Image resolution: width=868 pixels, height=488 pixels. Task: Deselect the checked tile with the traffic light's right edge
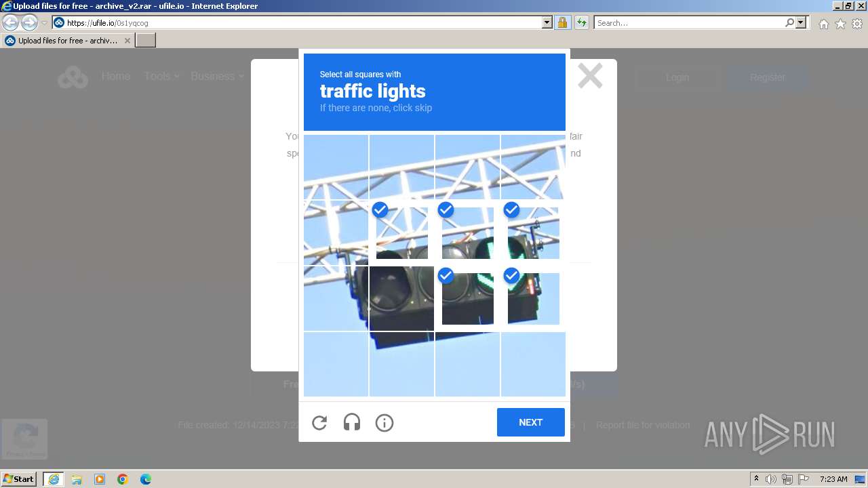click(533, 298)
